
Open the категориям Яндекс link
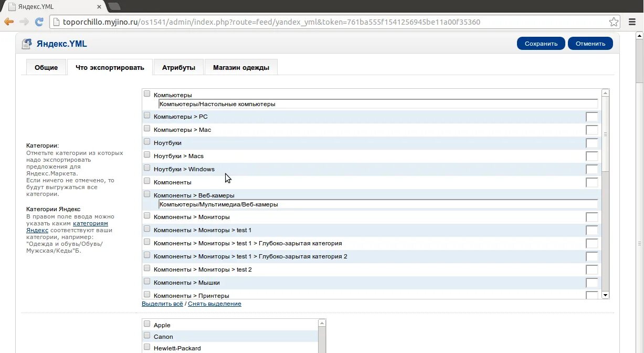pyautogui.click(x=67, y=226)
